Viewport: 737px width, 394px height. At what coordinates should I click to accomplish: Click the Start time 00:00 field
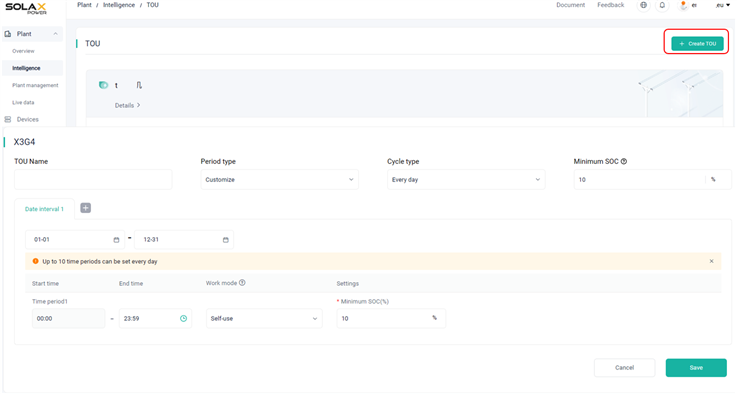69,318
